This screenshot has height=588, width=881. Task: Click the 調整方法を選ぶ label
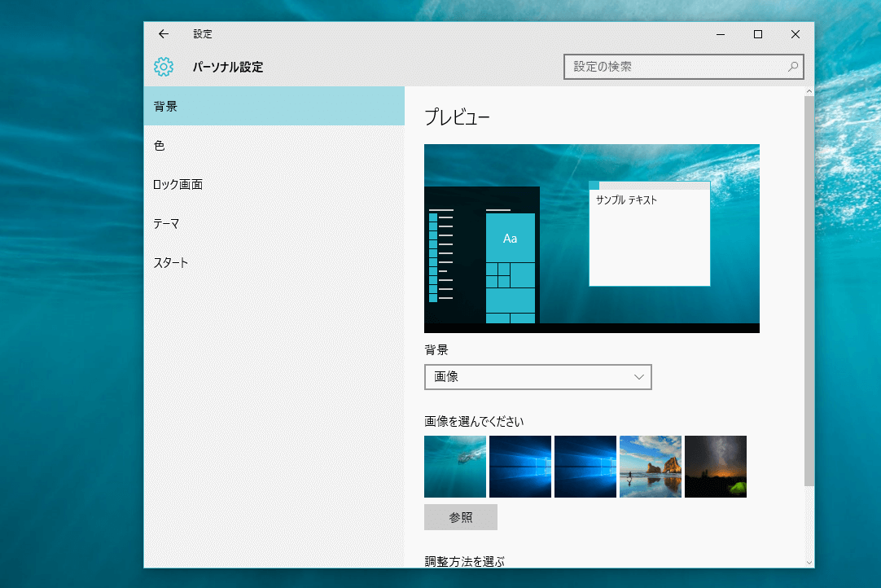click(465, 561)
